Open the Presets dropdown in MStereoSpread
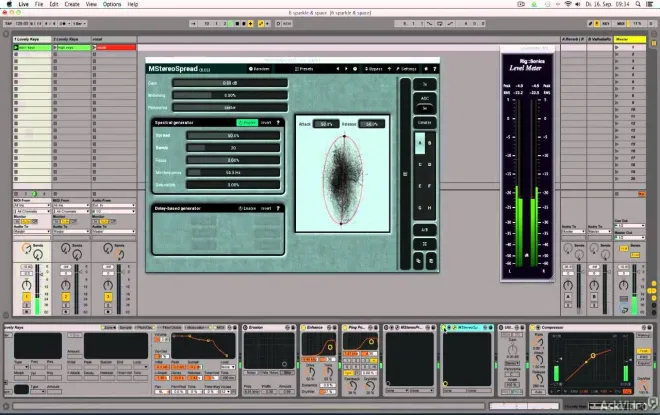660x415 pixels. coord(304,69)
